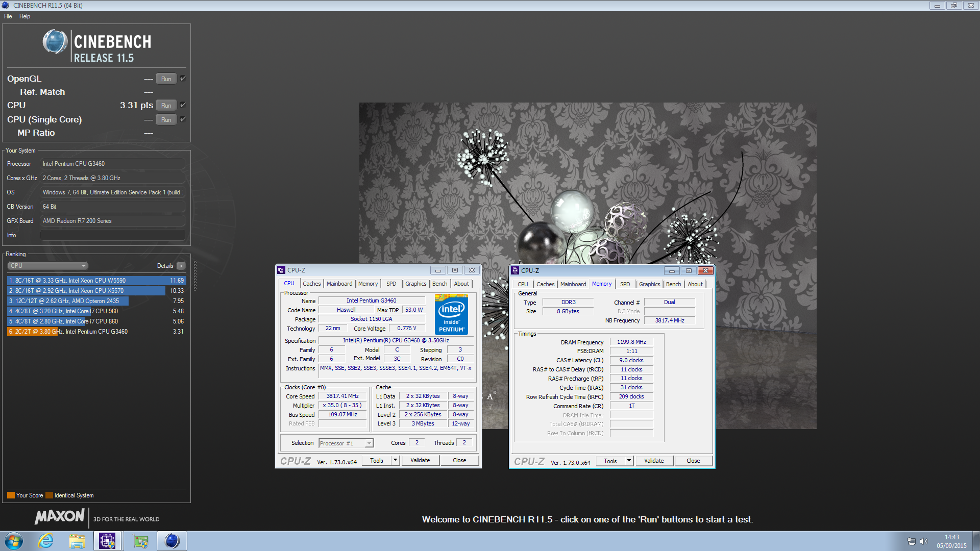Open About tab in right CPU-Z

click(695, 284)
